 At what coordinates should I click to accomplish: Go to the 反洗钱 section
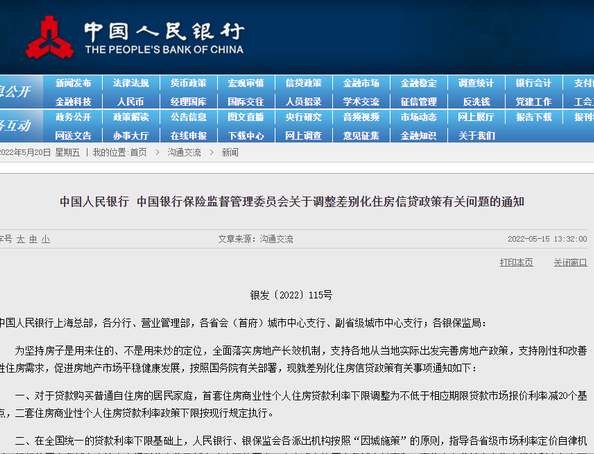point(476,102)
